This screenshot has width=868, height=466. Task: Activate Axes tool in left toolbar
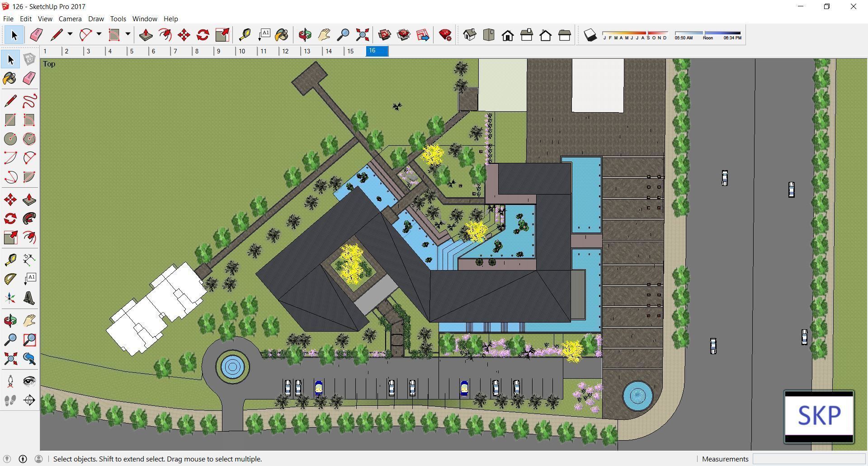tap(10, 298)
